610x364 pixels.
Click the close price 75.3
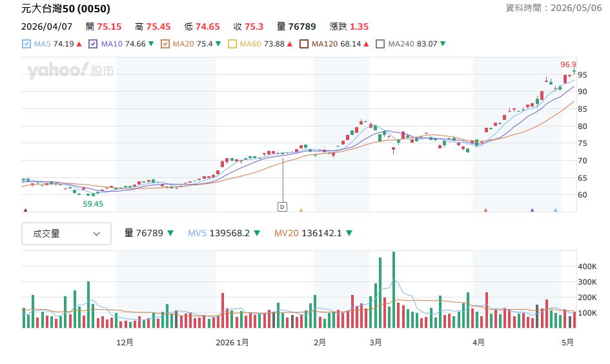254,27
